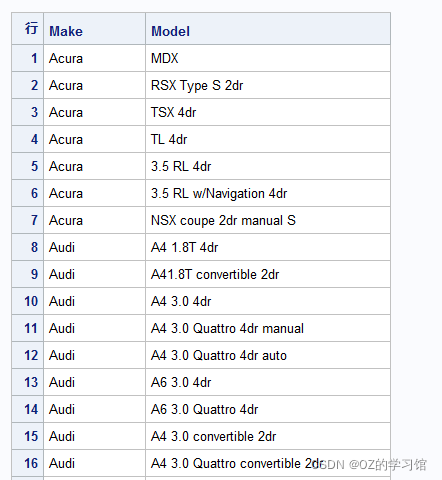Viewport: 442px width, 480px height.
Task: Select Audi Make cell in row 16
Action: point(94,463)
